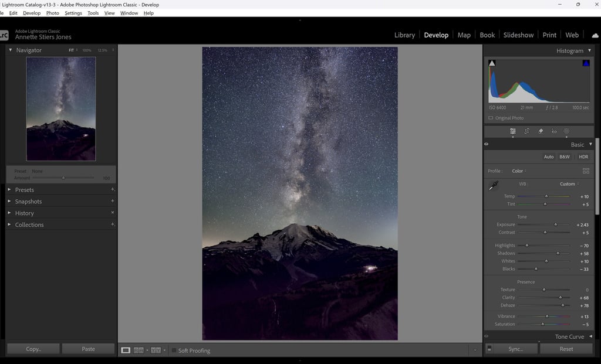The height and width of the screenshot is (364, 601).
Task: Switch to Before/After left-right view
Action: (139, 350)
